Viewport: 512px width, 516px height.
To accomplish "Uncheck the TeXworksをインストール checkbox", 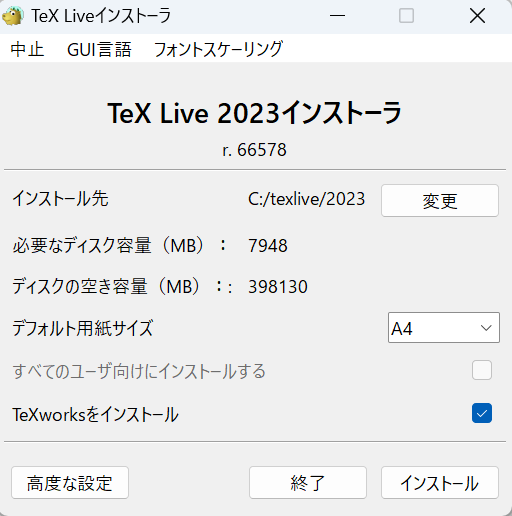I will point(482,413).
